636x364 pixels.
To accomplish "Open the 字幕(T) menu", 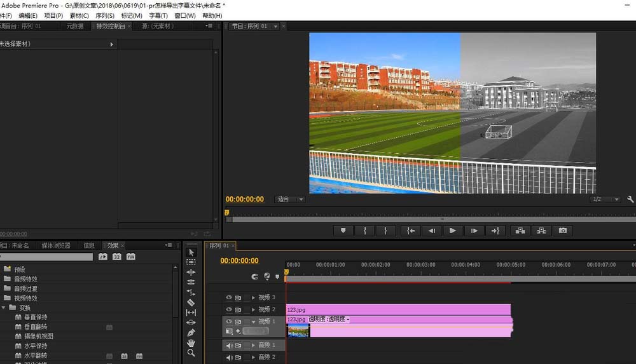I will point(158,15).
